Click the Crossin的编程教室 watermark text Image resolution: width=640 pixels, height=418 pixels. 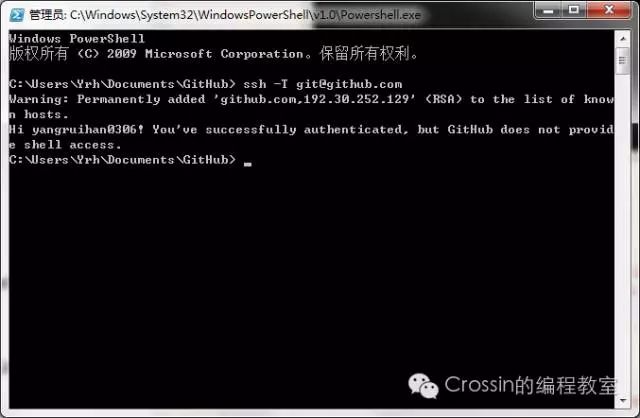(x=530, y=385)
